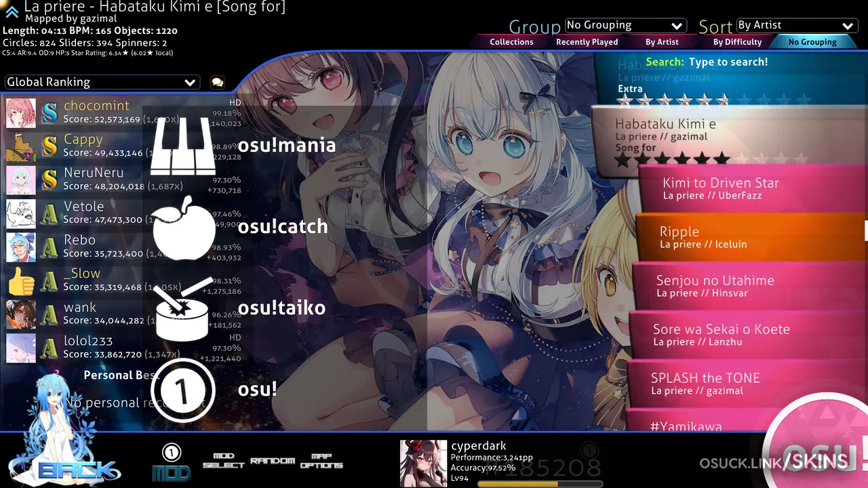868x488 pixels.
Task: Click wank's A rank badge
Action: tap(50, 314)
